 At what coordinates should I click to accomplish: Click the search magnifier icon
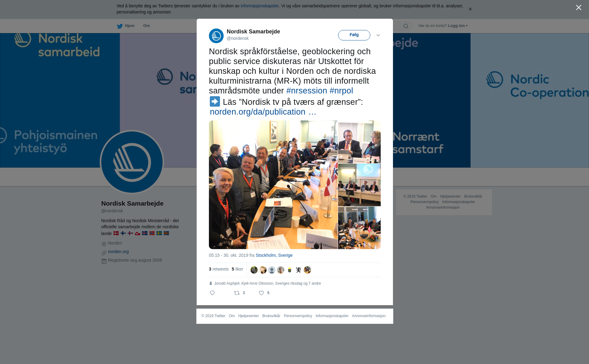click(x=406, y=26)
